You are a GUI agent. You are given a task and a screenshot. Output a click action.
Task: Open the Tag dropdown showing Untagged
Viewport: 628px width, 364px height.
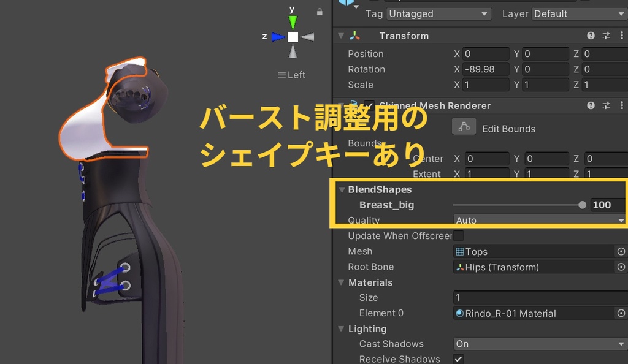(438, 13)
